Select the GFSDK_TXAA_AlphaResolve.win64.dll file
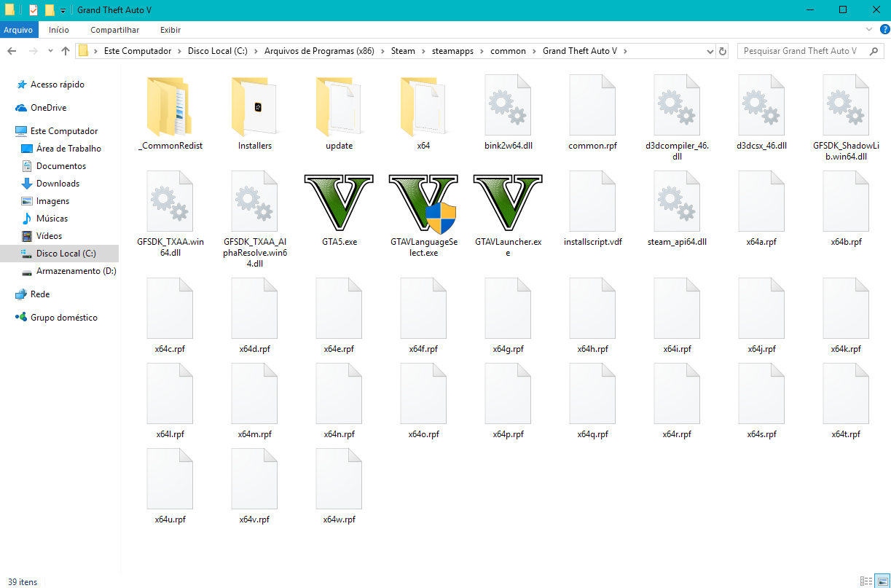 pyautogui.click(x=254, y=200)
